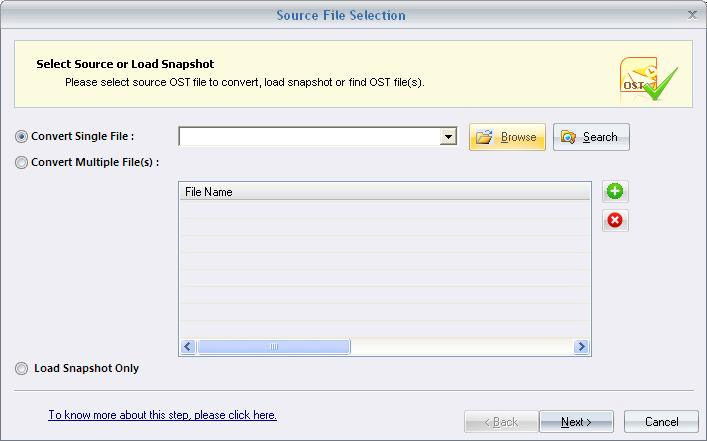Viewport: 707px width, 441px height.
Task: Click the red remove file icon
Action: coord(615,220)
